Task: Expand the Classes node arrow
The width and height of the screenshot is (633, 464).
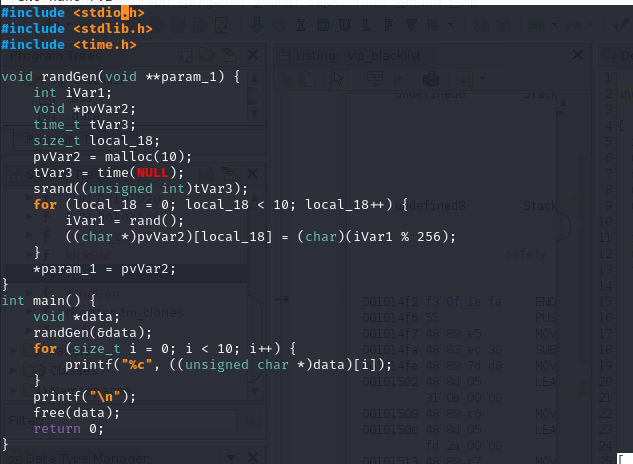Action: pyautogui.click(x=13, y=370)
